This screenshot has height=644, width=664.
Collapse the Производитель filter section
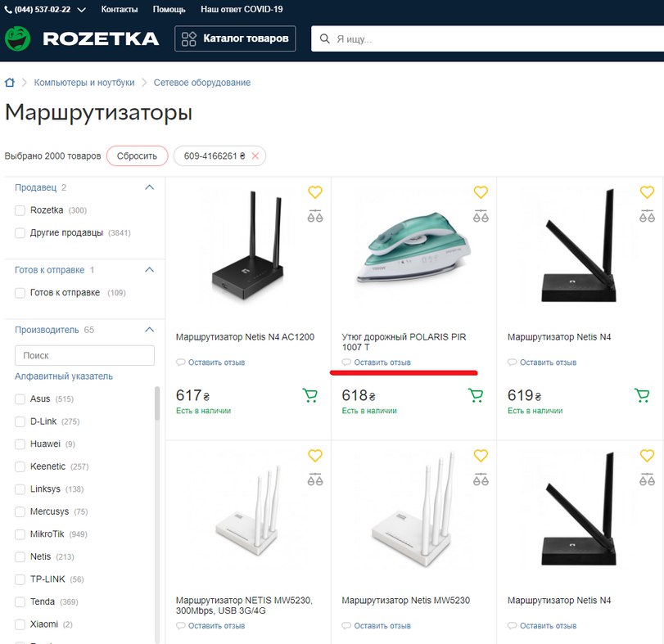[150, 330]
